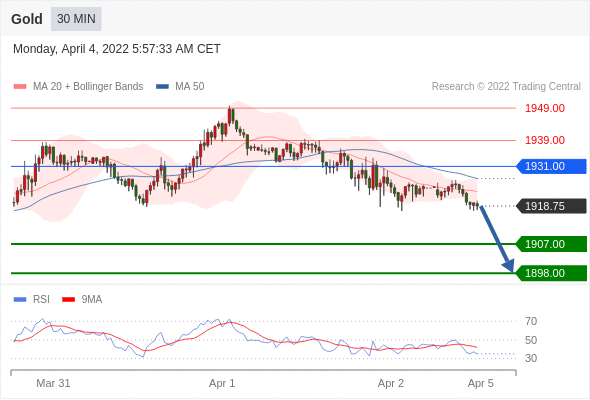
Task: Click the 30 MIN timeframe button
Action: pyautogui.click(x=76, y=19)
